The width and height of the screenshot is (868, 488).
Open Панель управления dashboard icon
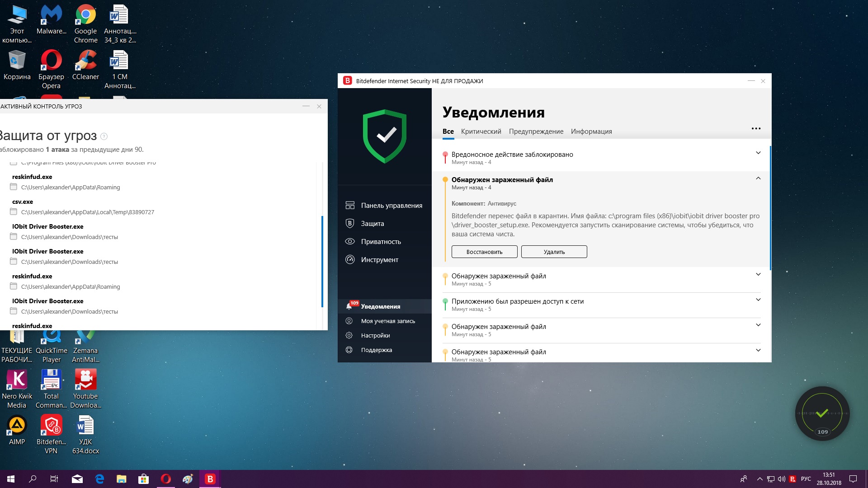pos(350,205)
